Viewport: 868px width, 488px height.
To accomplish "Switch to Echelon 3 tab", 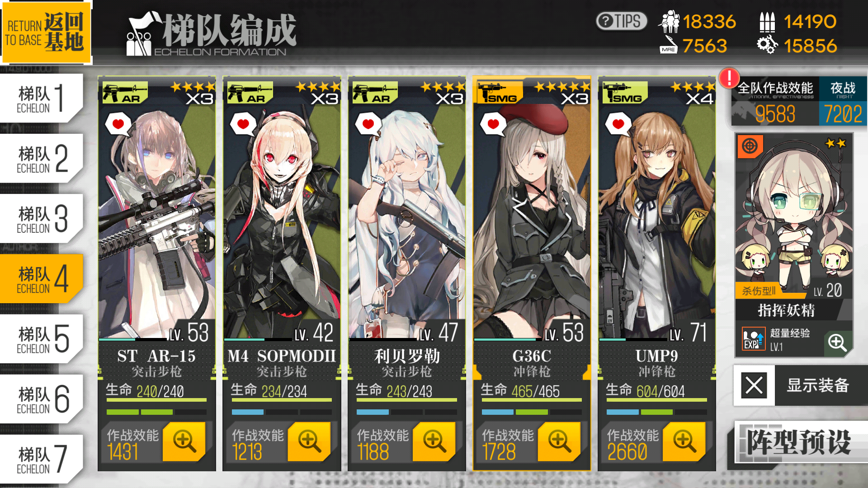I will (42, 219).
